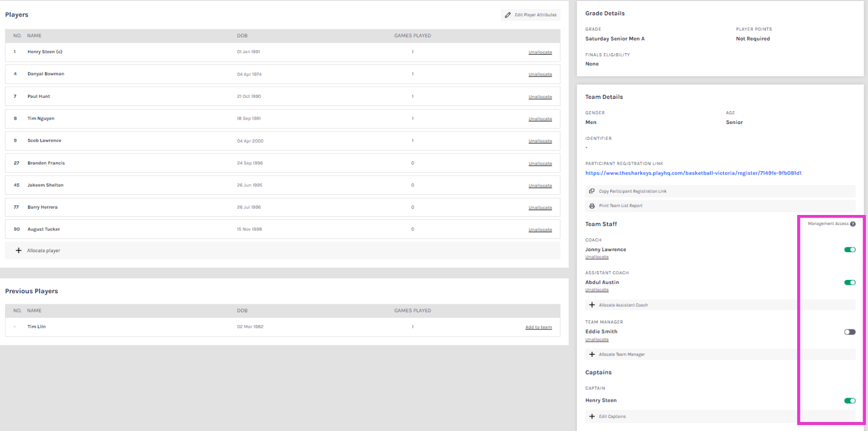Unallocate player Danyal Bowman
This screenshot has height=431, width=868.
[540, 74]
